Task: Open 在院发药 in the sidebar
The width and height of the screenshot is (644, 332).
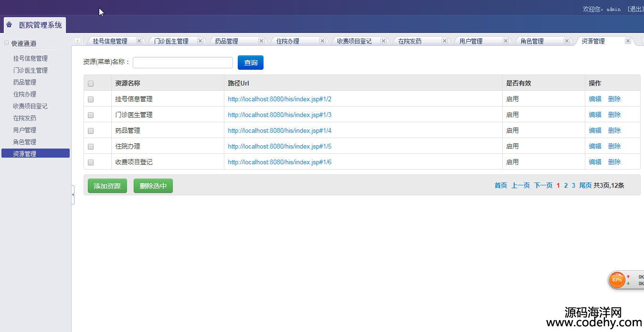Action: 25,118
